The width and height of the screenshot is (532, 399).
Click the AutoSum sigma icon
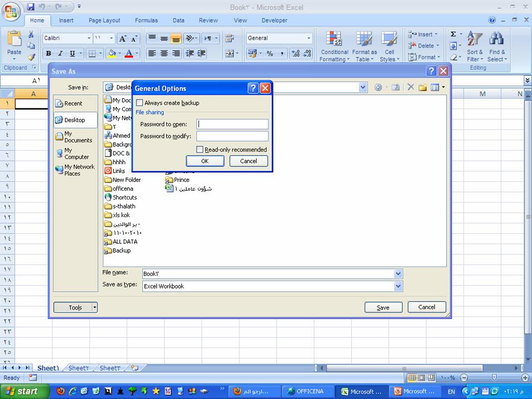[x=453, y=34]
